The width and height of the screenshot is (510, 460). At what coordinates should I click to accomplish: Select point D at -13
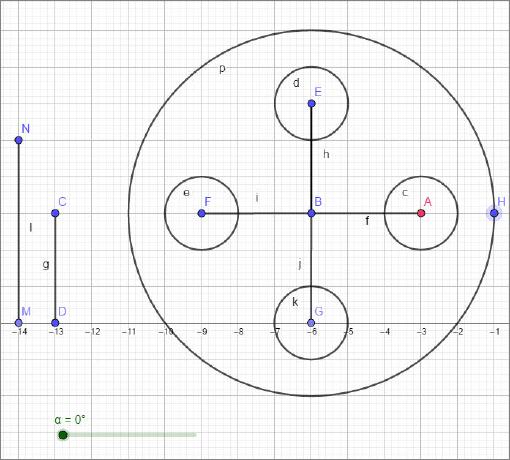tap(55, 323)
